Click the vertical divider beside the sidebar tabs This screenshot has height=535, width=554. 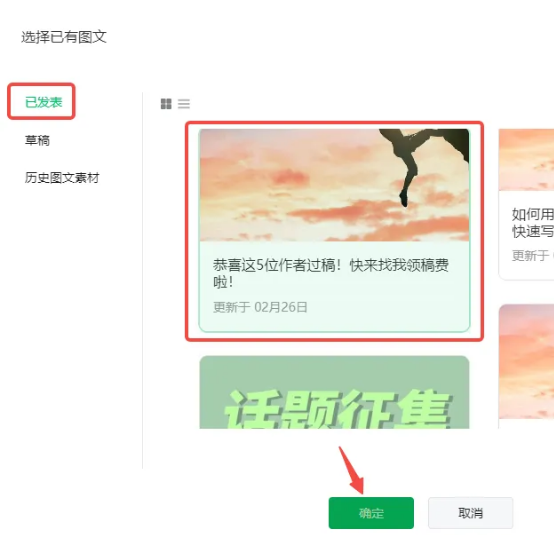click(x=142, y=281)
